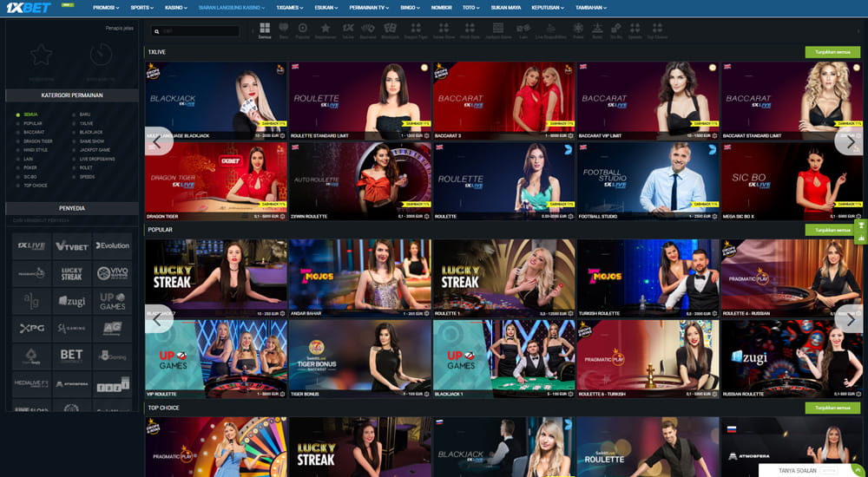
Task: Filter by Atmosfera provider logo
Action: tap(72, 383)
